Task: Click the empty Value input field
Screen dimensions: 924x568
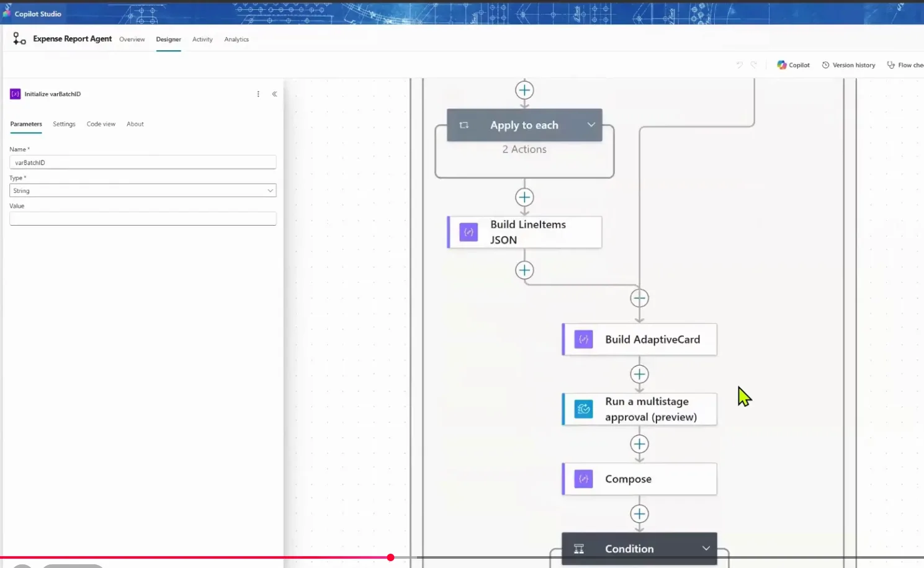Action: point(143,218)
